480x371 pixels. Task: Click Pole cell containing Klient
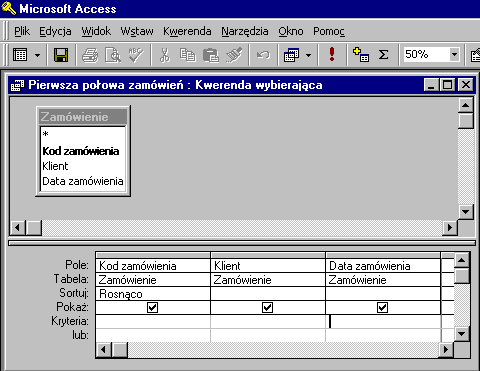click(268, 266)
